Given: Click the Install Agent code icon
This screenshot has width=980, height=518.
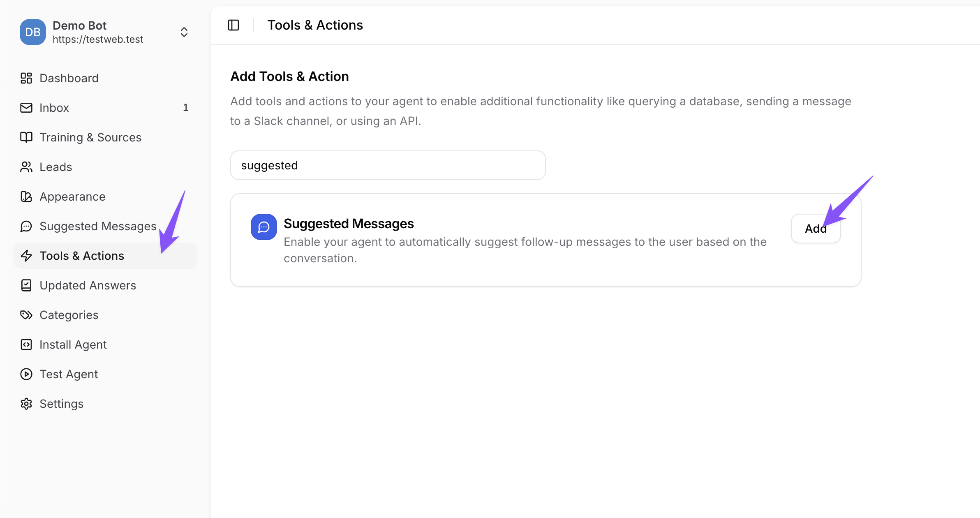Looking at the screenshot, I should (x=26, y=345).
